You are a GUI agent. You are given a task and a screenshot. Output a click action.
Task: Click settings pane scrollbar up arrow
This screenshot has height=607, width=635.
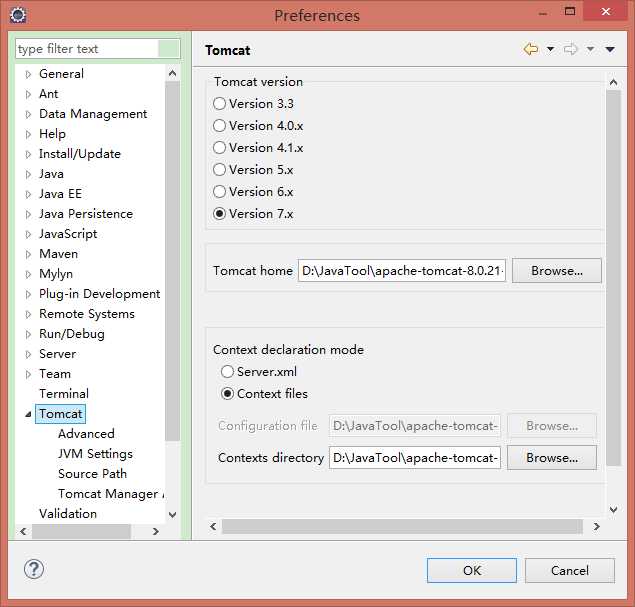click(614, 82)
